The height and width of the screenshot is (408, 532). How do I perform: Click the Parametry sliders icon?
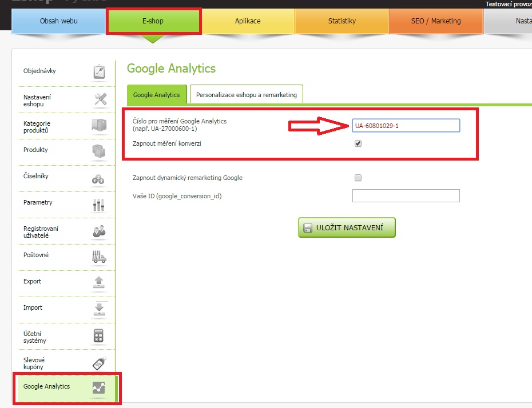pyautogui.click(x=98, y=205)
